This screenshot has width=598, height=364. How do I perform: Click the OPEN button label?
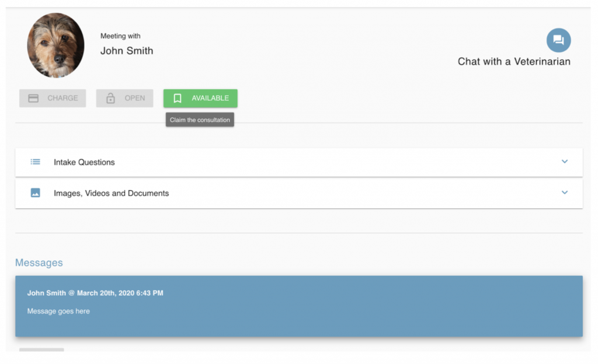[135, 98]
